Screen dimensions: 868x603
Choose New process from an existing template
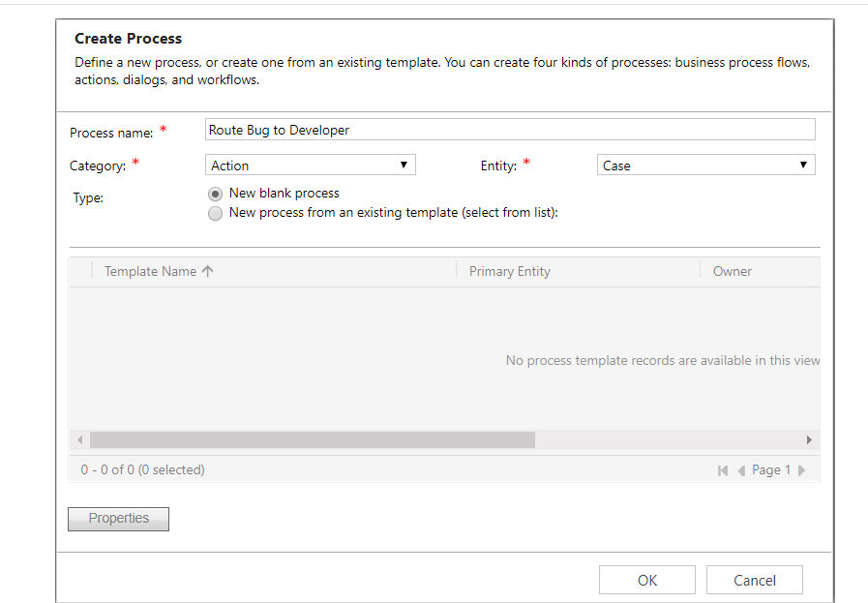[215, 213]
